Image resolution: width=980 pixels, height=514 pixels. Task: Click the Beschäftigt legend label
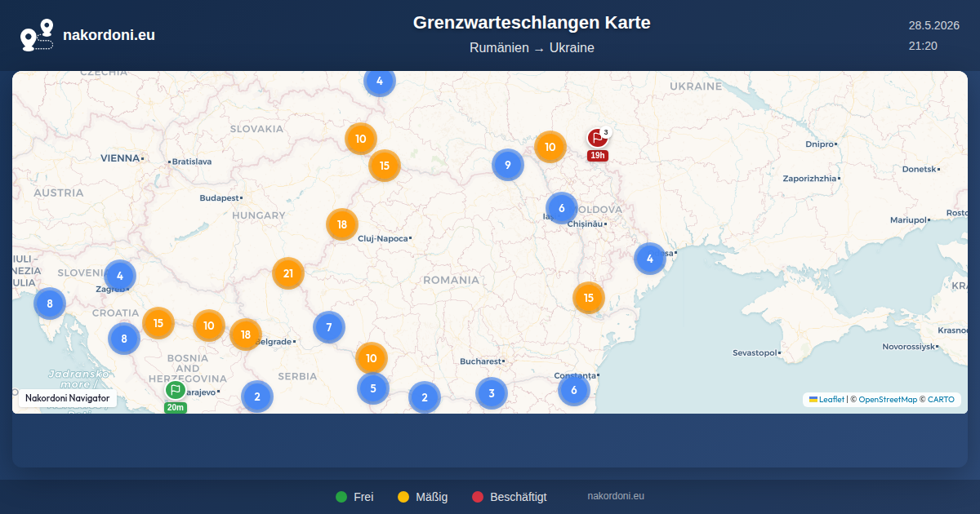[x=519, y=497]
